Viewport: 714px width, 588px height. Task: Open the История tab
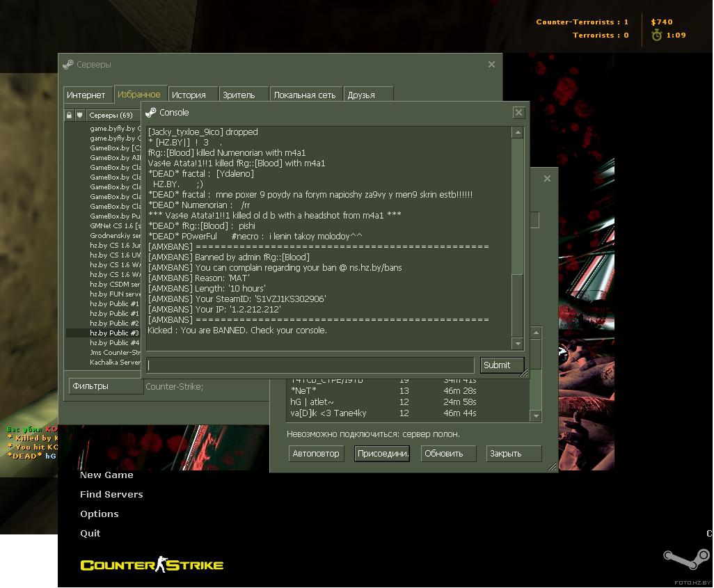point(192,95)
